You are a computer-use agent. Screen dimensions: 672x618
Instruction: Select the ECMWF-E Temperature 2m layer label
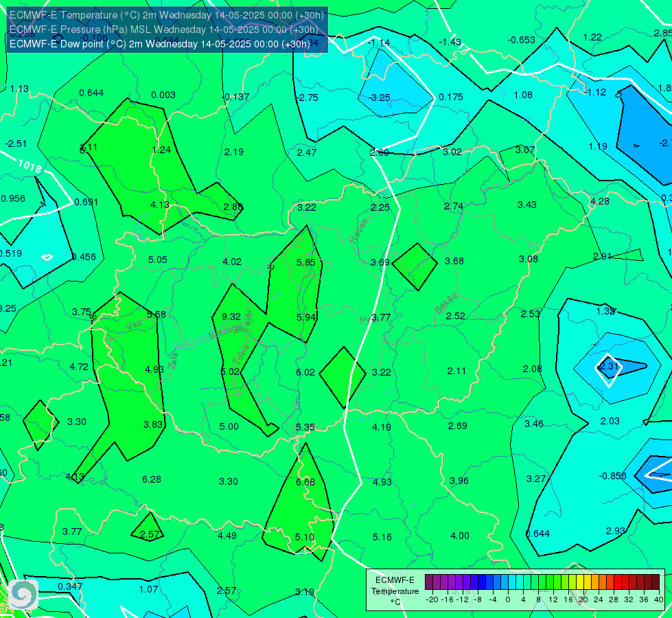tap(166, 15)
